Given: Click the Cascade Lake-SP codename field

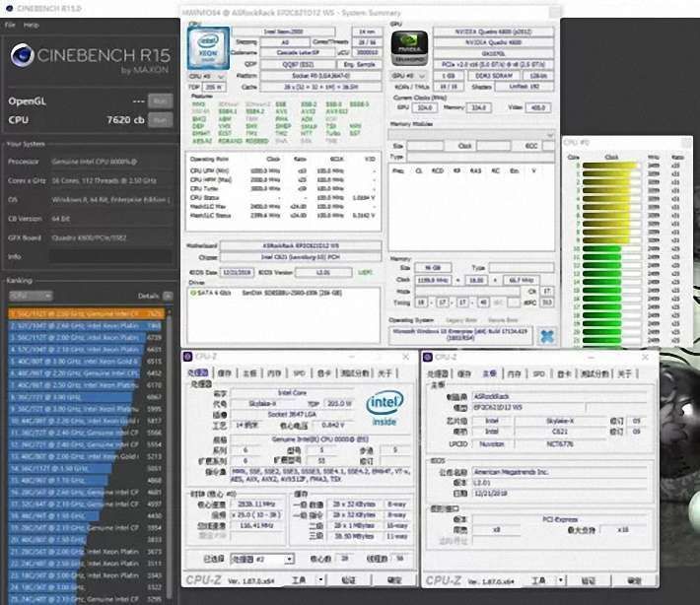Looking at the screenshot, I should 298,52.
